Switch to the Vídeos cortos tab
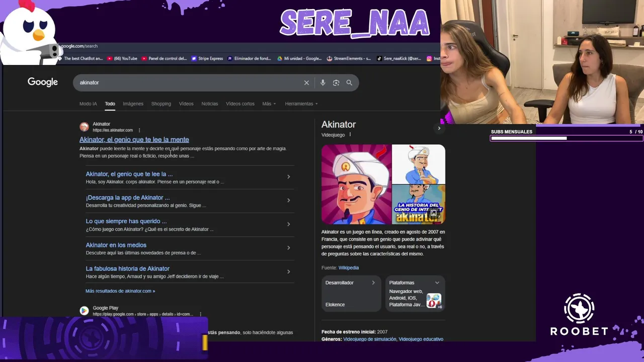 (x=240, y=104)
